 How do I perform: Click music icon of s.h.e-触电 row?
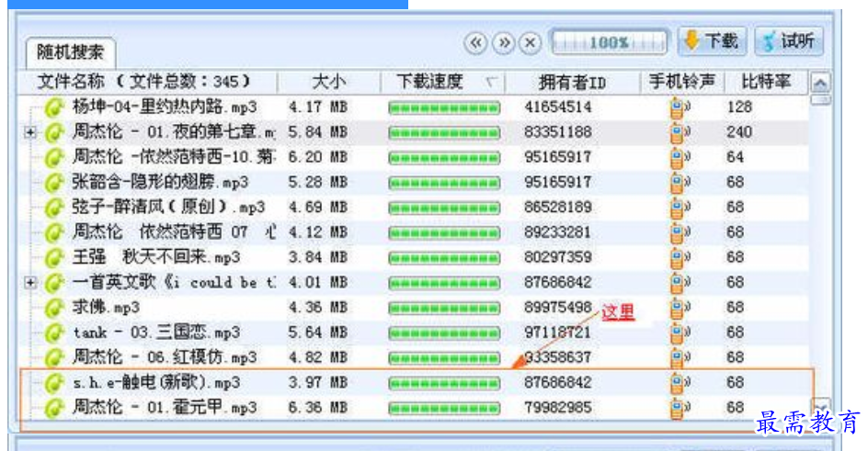[54, 382]
